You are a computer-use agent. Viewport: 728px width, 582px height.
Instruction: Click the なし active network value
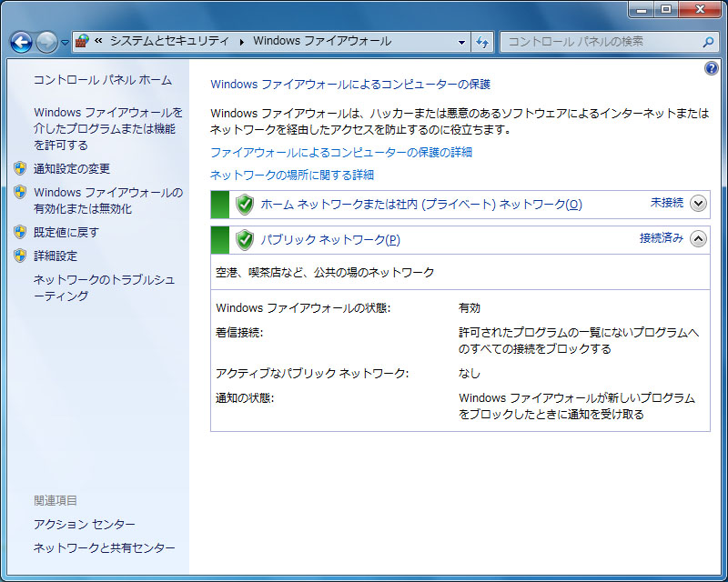click(x=470, y=373)
